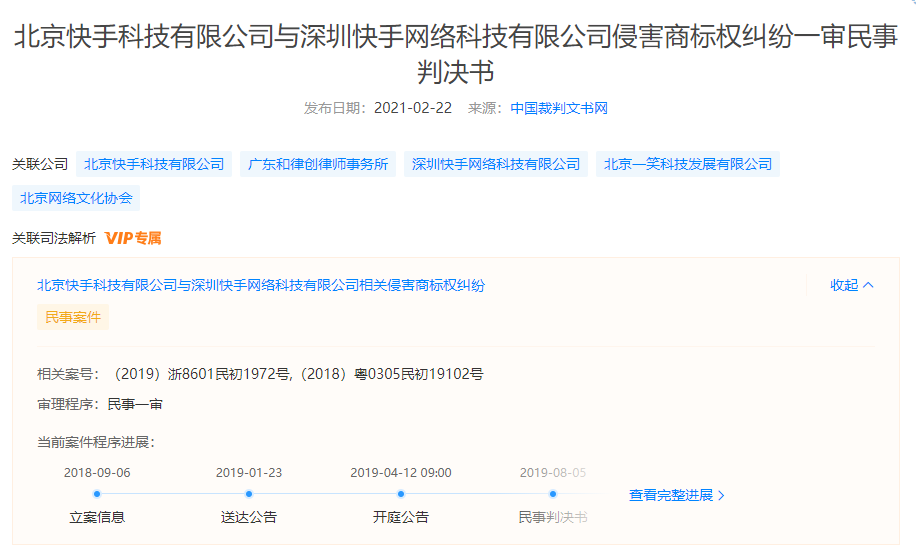View full progress via 查看完整进展
916x548 pixels.
[677, 495]
